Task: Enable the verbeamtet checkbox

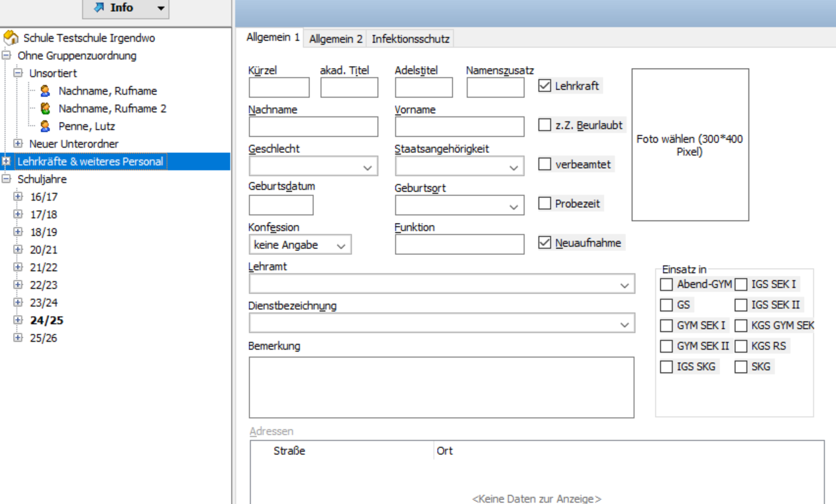Action: tap(544, 164)
